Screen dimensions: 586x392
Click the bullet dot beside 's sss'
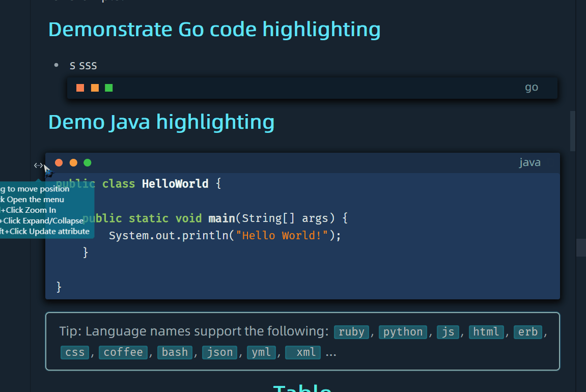[56, 65]
